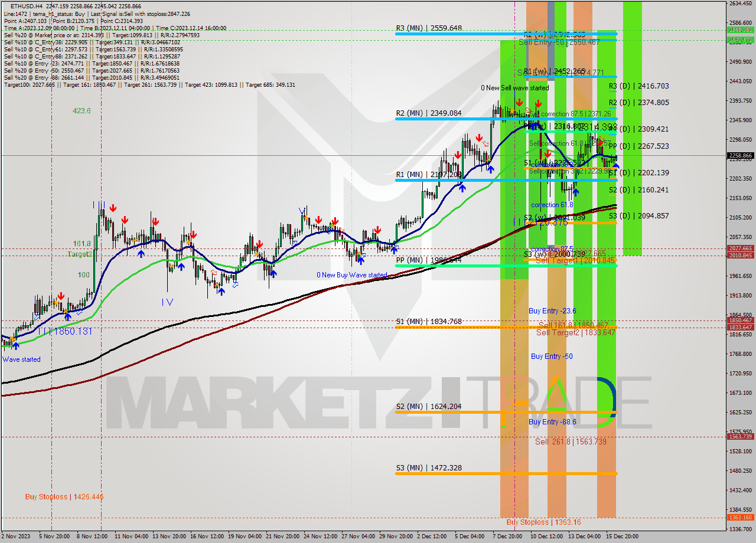Viewport: 756px width, 543px height.
Task: Click the blue 'correction 61.8' label
Action: point(553,205)
